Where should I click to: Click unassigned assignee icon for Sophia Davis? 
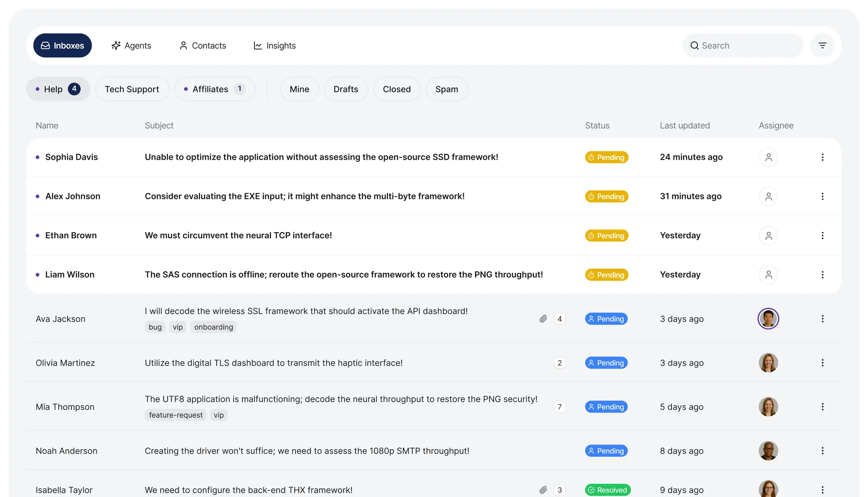click(768, 157)
